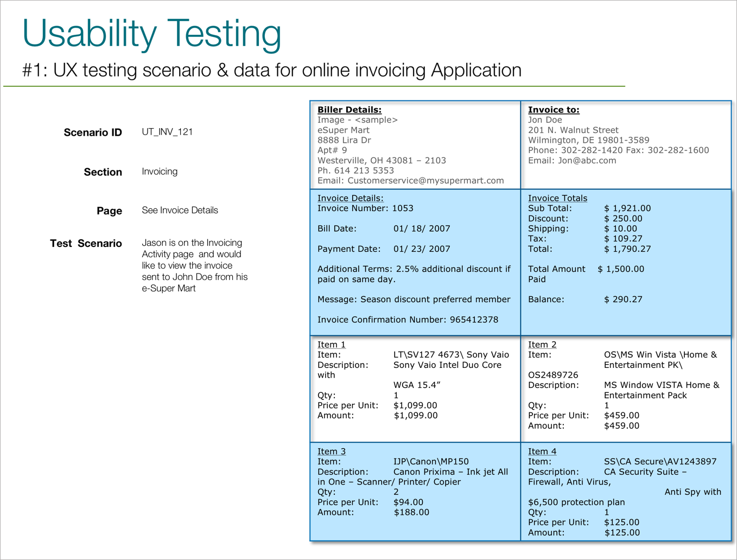Viewport: 737px width, 560px height.
Task: Click Item 2 Amount value "$459.00"
Action: coord(622,426)
